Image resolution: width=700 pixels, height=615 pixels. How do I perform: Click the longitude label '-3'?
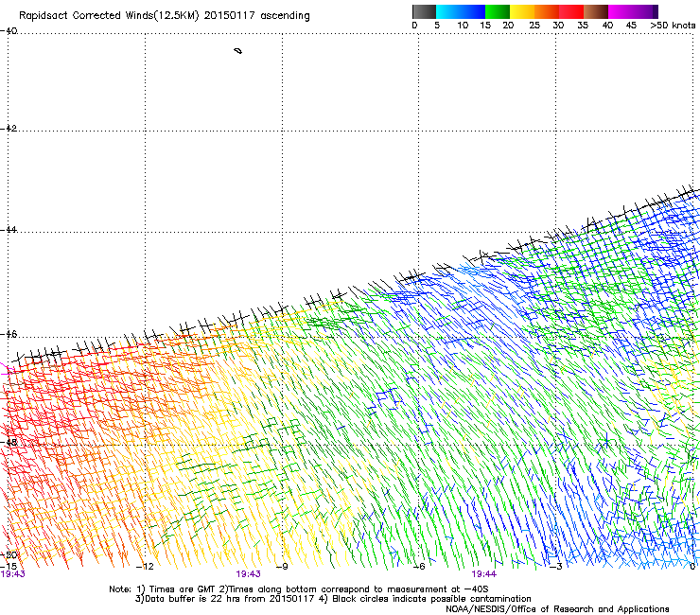(556, 567)
